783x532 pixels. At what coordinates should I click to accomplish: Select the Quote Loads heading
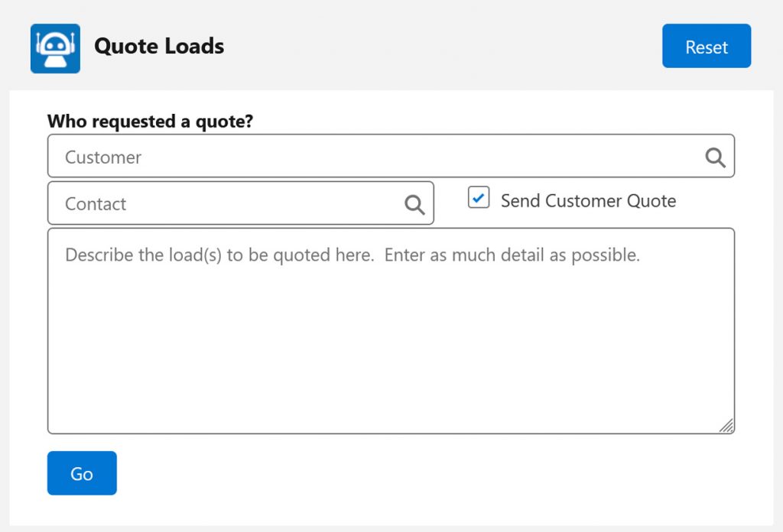tap(159, 46)
